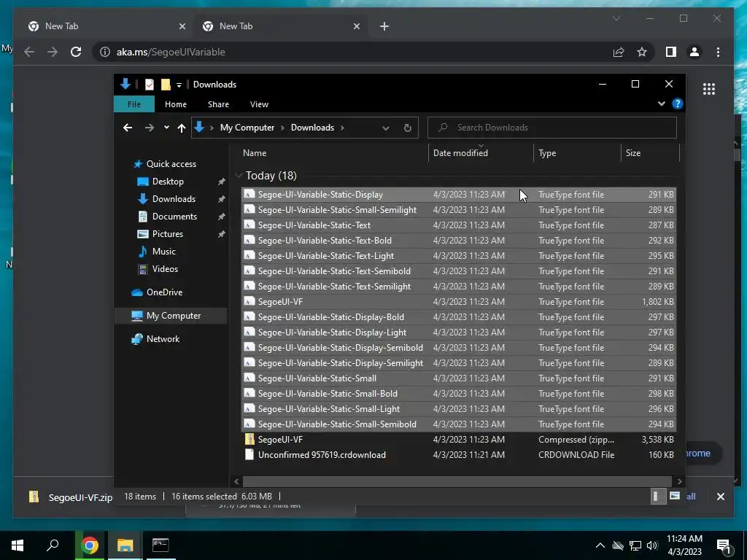Open recent locations dropdown in Explorer
Image resolution: width=747 pixels, height=560 pixels.
166,128
